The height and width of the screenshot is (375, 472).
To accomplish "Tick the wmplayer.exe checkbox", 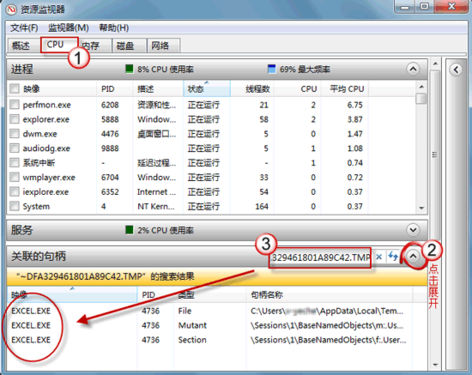I will 14,177.
